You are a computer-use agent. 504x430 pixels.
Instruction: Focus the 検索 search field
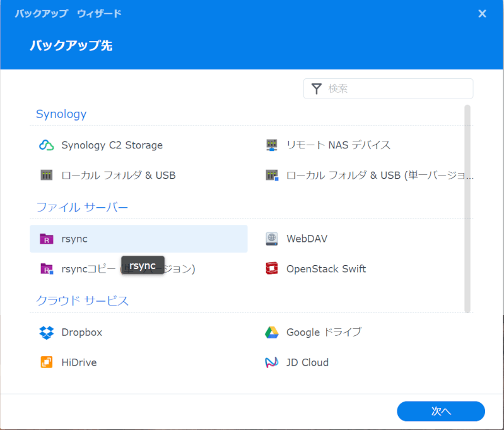389,88
